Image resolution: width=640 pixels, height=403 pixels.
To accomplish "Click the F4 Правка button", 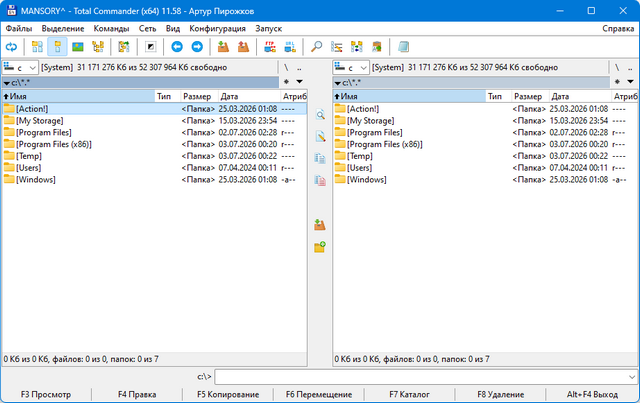I will tap(137, 394).
